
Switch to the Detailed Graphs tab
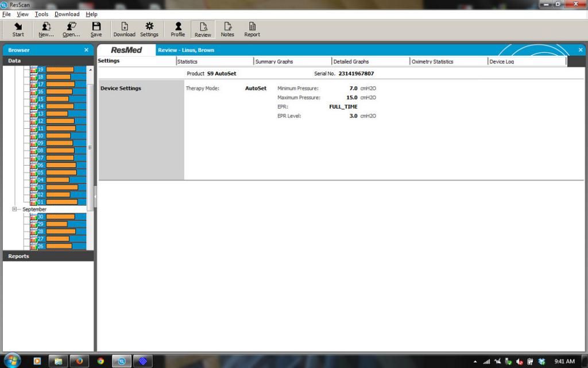[x=371, y=61]
